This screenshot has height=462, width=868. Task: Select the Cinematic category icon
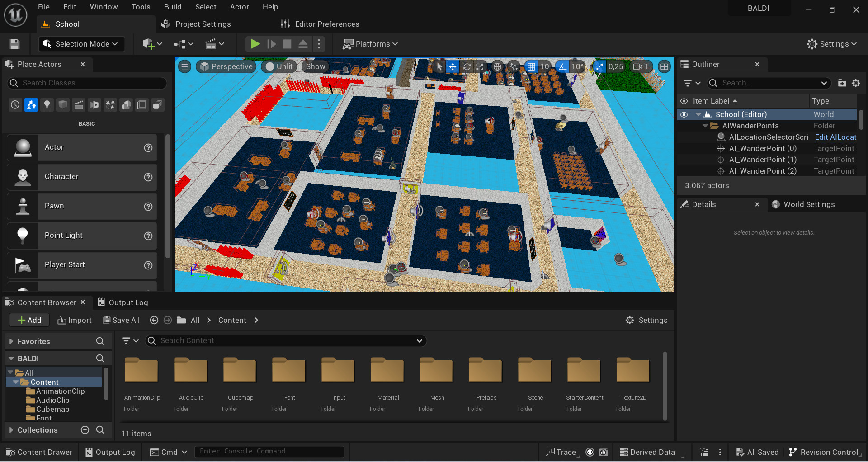click(x=78, y=105)
